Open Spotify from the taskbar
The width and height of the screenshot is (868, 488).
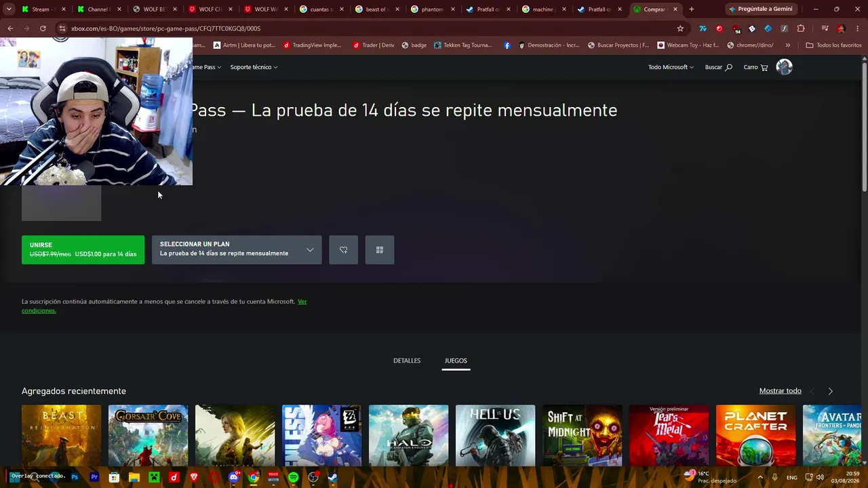[293, 477]
